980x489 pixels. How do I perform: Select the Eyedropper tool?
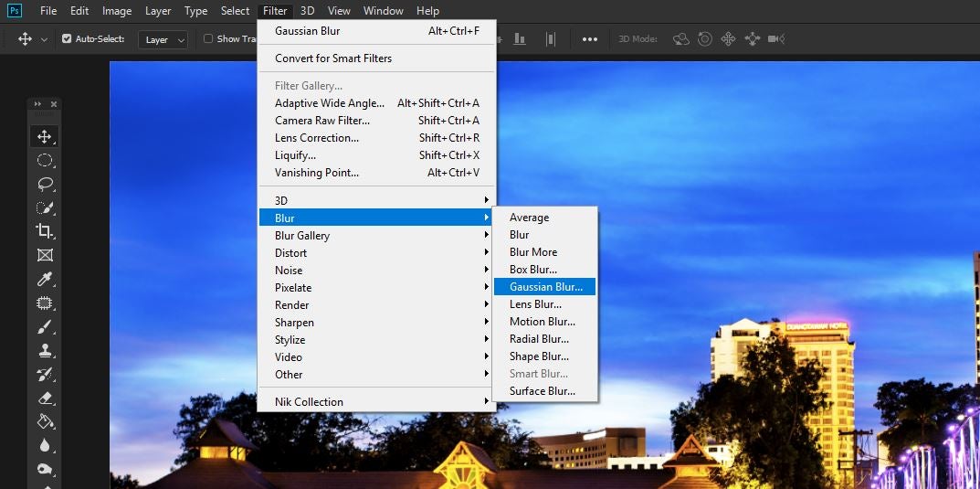pos(44,279)
